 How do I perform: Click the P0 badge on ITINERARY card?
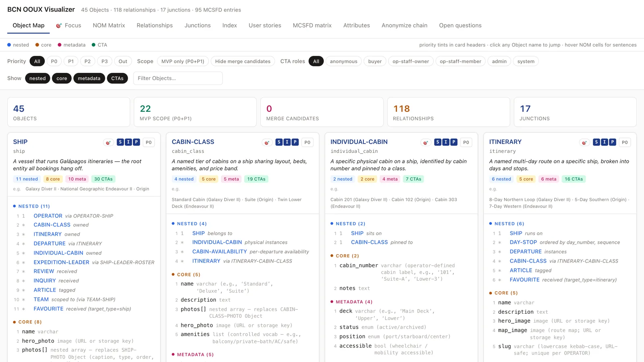coord(625,142)
